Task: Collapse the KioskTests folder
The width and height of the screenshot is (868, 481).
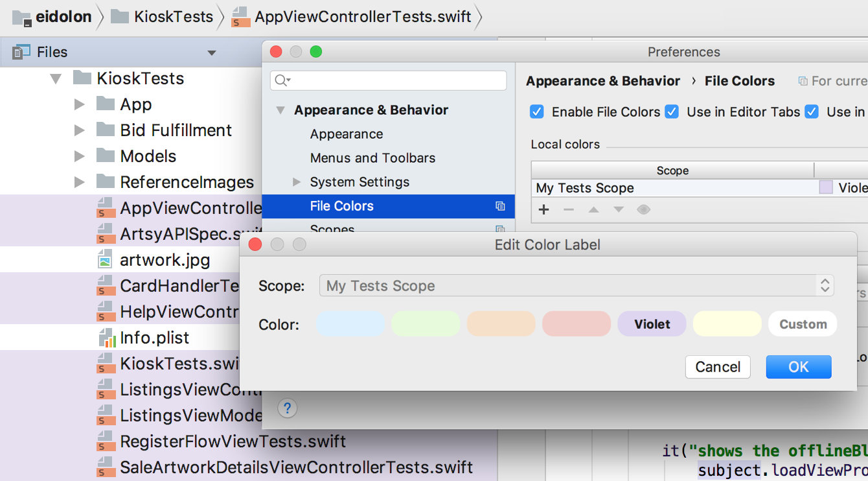Action: tap(56, 78)
